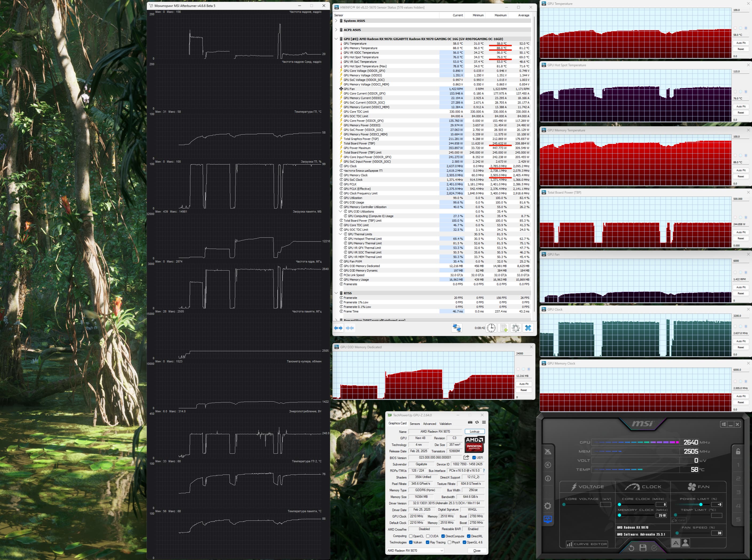Toggle the OpenCL checkbox
The width and height of the screenshot is (752, 560).
coord(411,536)
